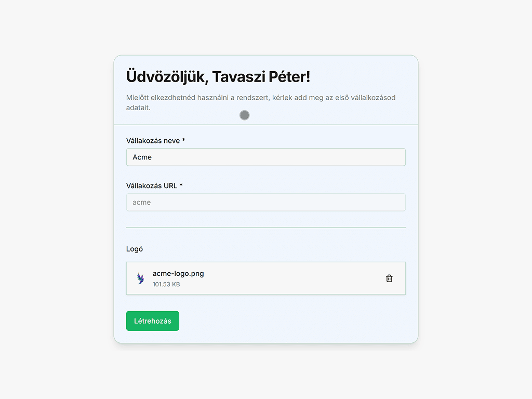Click the name "Tavaszi Péter" in the heading
The height and width of the screenshot is (399, 532).
261,77
